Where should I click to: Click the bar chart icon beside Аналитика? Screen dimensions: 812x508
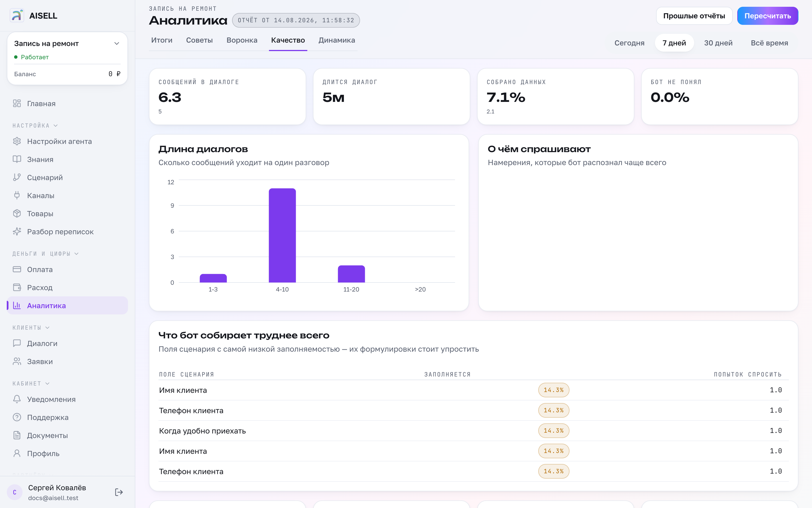point(17,305)
